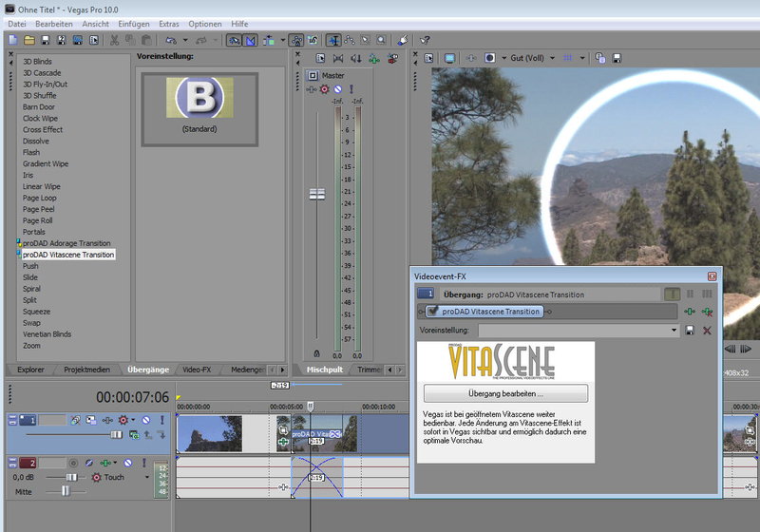Open the Einfügen menu
This screenshot has height=532, width=760.
[x=134, y=24]
